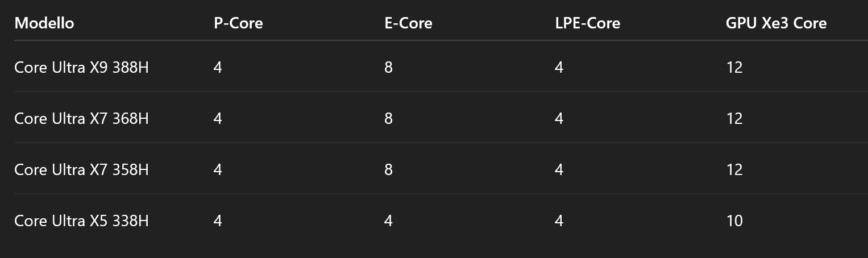
Task: Click the LPE-Core value for Core Ultra X5 338H
Action: coord(559,220)
